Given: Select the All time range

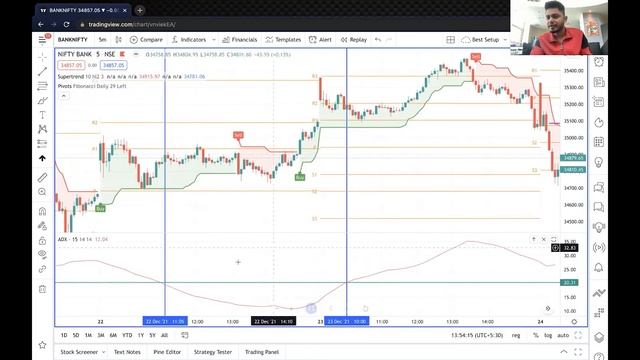Looking at the screenshot, I should [164, 335].
